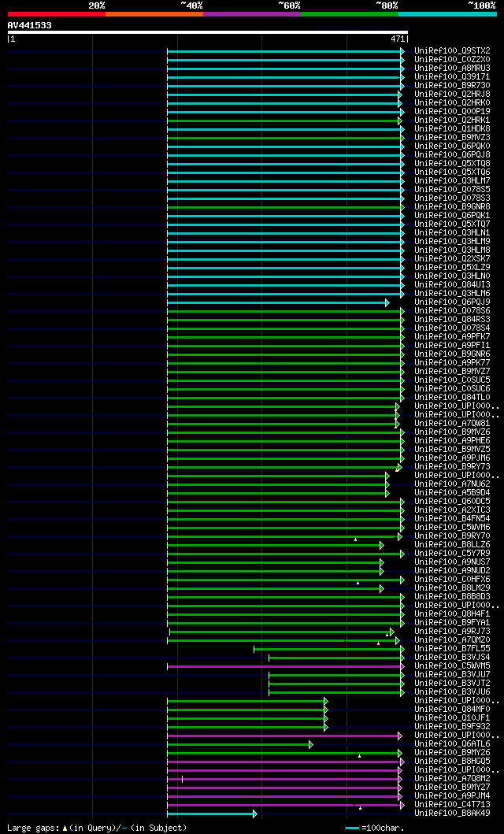
Task: Click the arrowhead ending the B8LM29 alignment
Action: tap(382, 588)
